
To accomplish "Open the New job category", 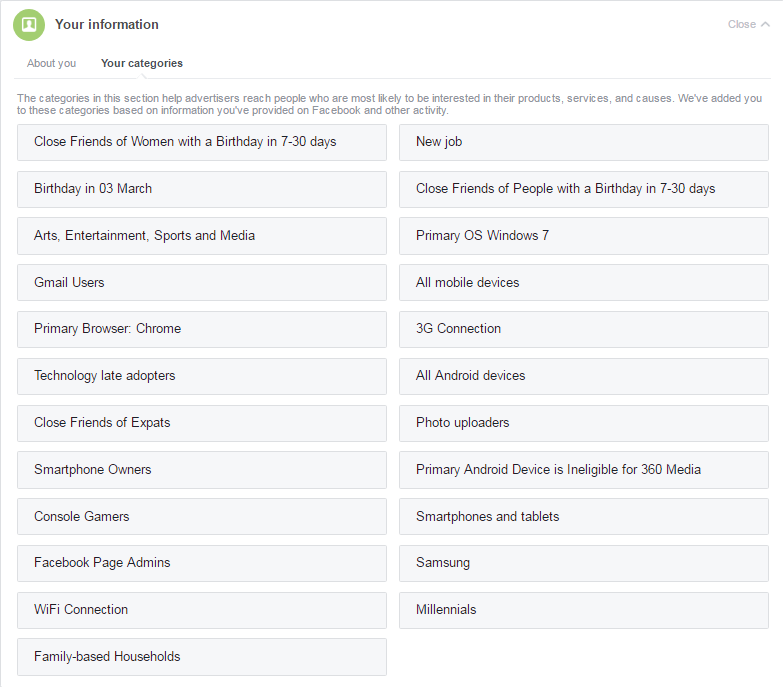I will coord(583,142).
